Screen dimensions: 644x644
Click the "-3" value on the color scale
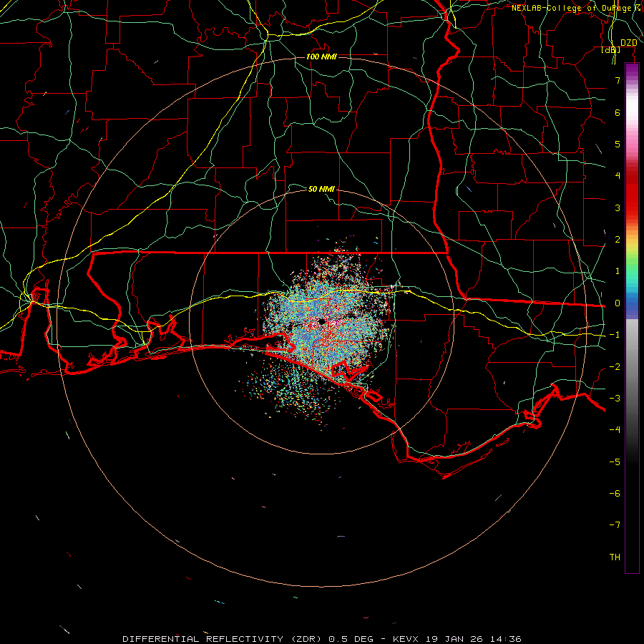tap(615, 399)
